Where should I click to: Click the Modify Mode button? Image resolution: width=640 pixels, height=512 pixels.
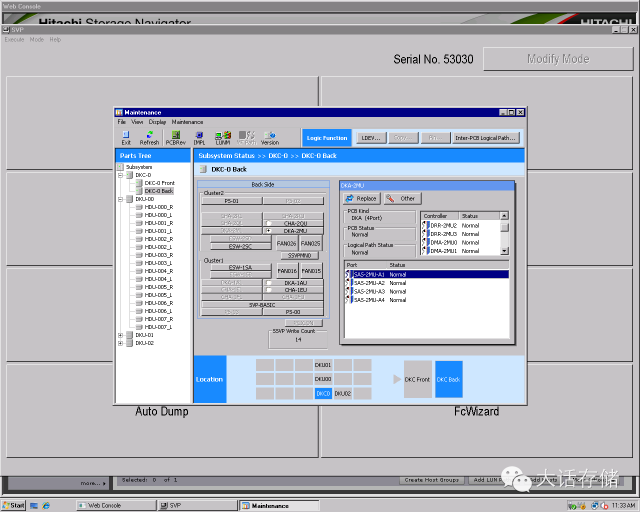point(558,59)
